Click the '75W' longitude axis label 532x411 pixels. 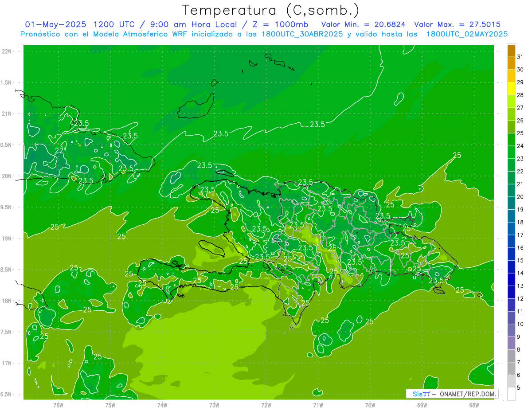110,405
